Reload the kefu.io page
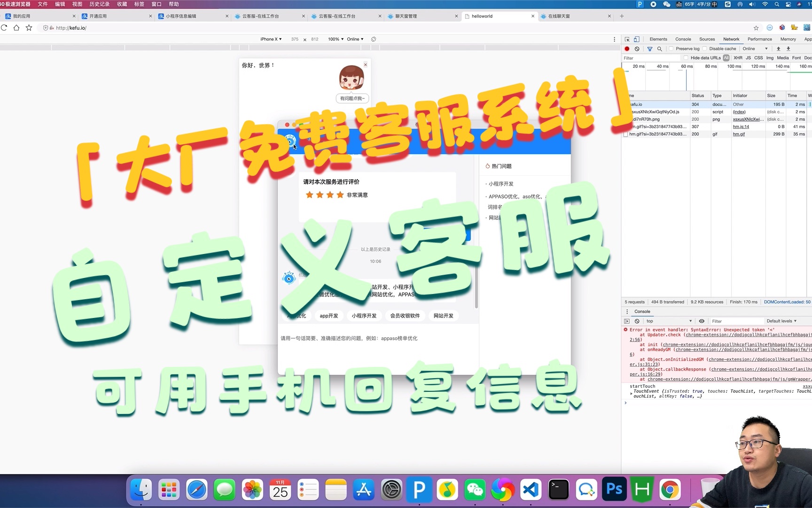Image resolution: width=812 pixels, height=508 pixels. 4,28
